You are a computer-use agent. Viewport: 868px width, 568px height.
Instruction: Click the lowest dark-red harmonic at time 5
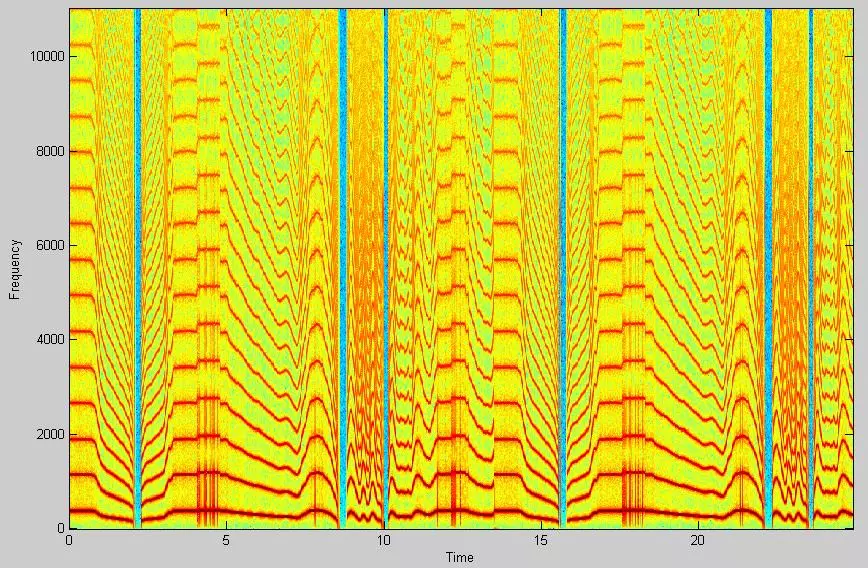tap(226, 513)
